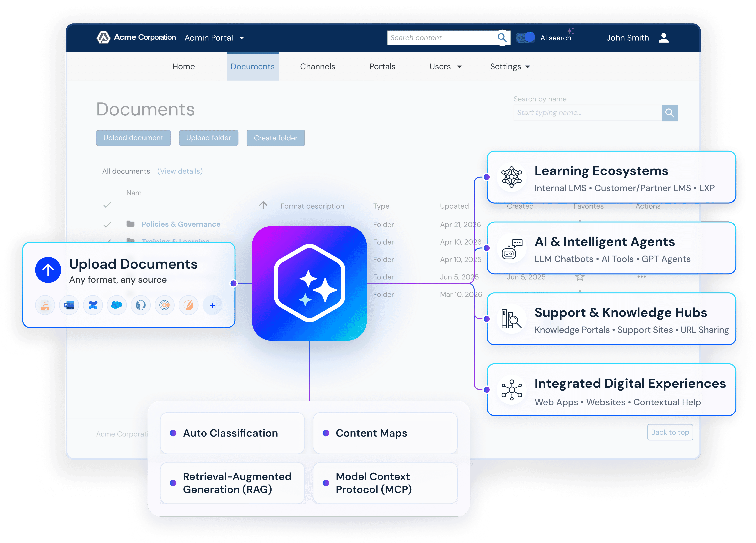Screen dimensions: 756x543
Task: Select the Microsoft Word source icon
Action: tap(69, 305)
